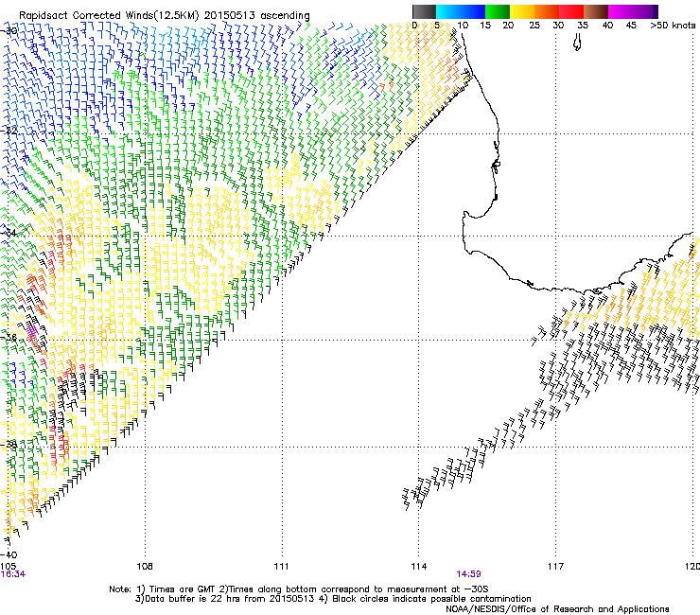The image size is (700, 615).
Task: Click the purple '14:59' time stamp
Action: click(469, 574)
